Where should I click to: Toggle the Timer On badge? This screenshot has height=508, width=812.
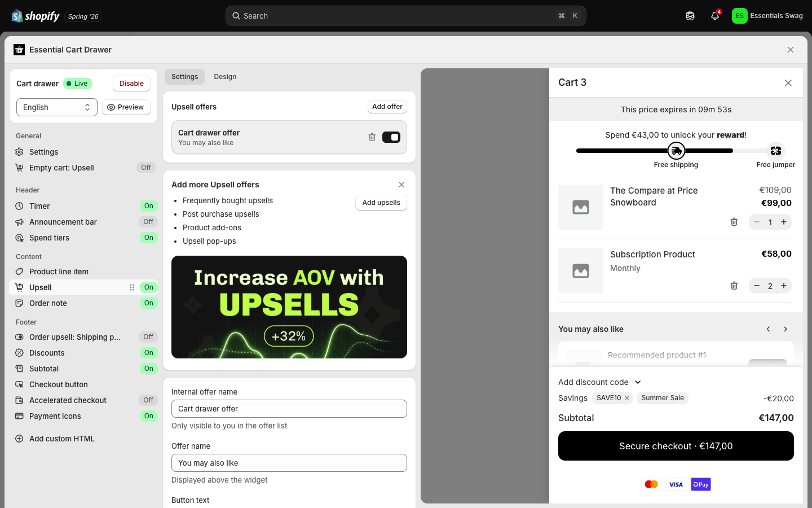coord(148,206)
